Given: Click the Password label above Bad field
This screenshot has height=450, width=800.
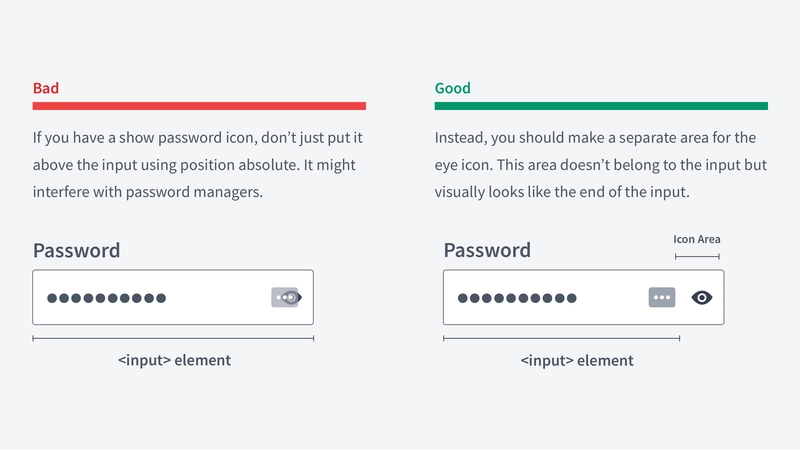Looking at the screenshot, I should click(77, 251).
